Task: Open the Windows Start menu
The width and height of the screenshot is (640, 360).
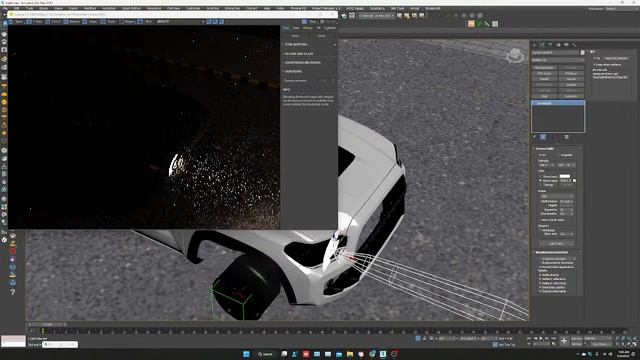Action: [x=246, y=354]
